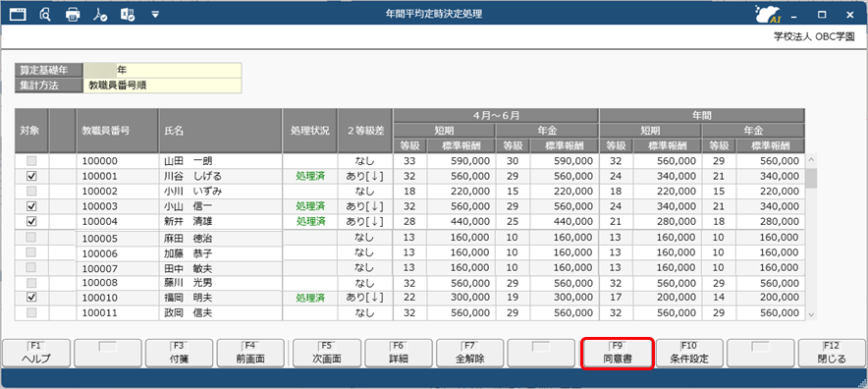This screenshot has width=868, height=389.
Task: Click the 氏名 column header
Action: tap(221, 131)
